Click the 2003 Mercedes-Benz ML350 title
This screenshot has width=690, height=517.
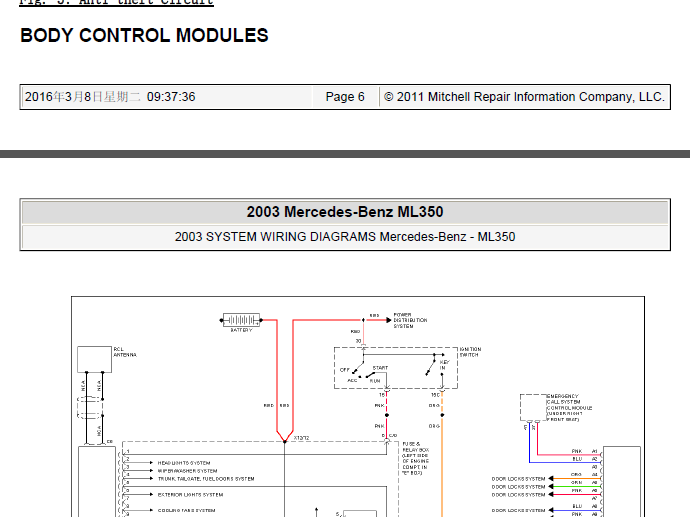coord(345,212)
